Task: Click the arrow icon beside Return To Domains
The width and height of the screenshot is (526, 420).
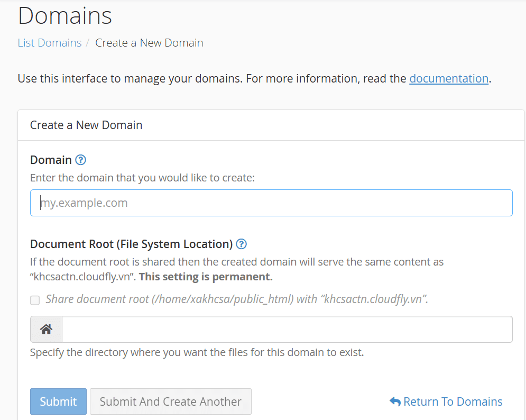Action: [395, 401]
